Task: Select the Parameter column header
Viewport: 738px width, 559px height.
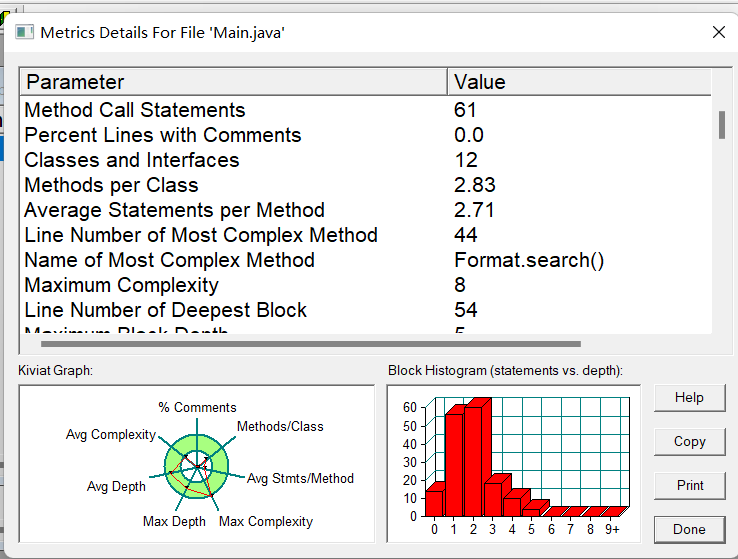Action: [233, 82]
